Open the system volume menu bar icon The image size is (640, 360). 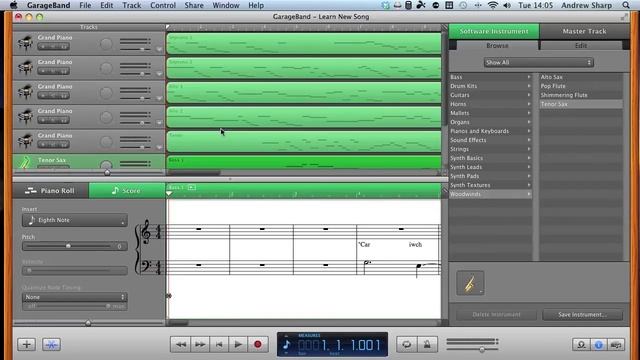coord(507,5)
